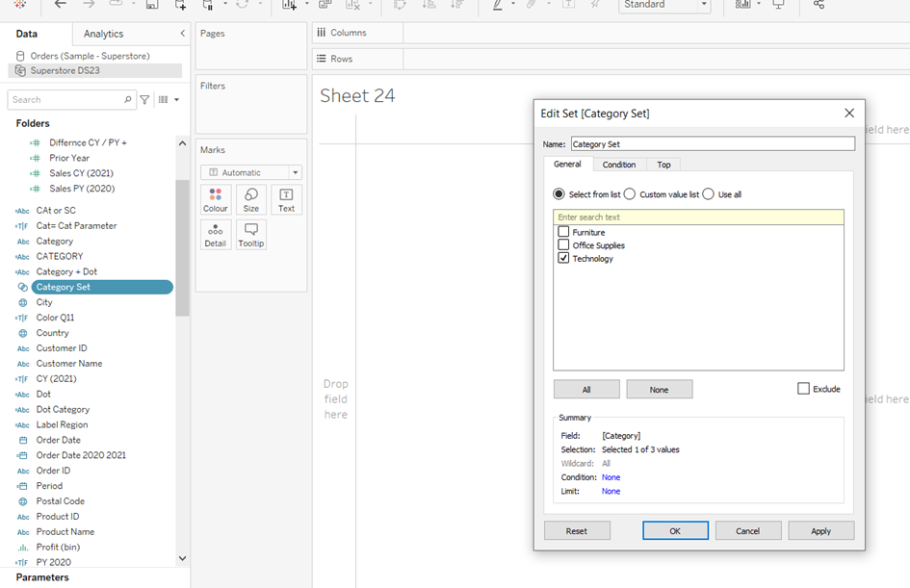Select the Product Name field
This screenshot has width=910, height=588.
pyautogui.click(x=65, y=532)
